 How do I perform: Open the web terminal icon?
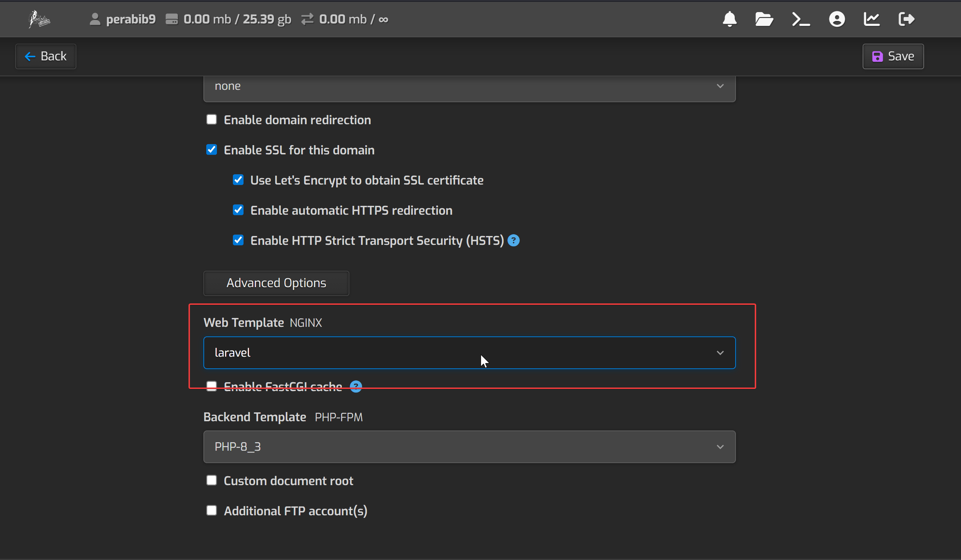click(801, 19)
